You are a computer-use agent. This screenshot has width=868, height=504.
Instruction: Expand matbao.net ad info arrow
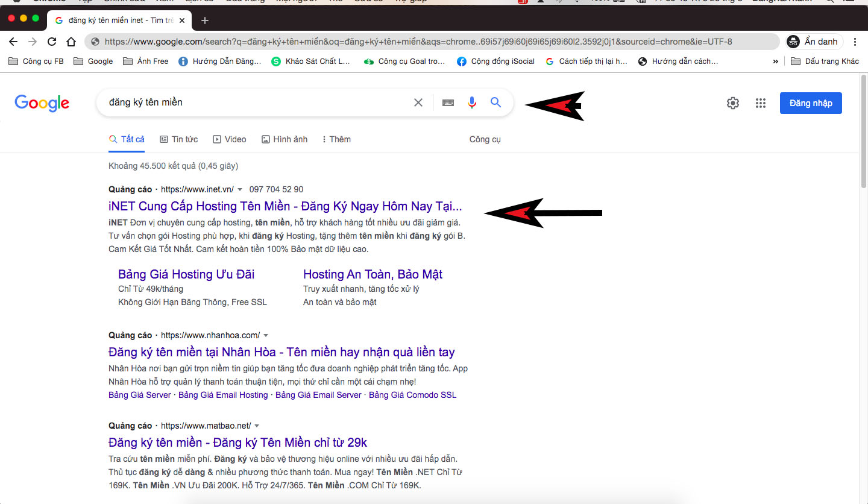click(257, 426)
